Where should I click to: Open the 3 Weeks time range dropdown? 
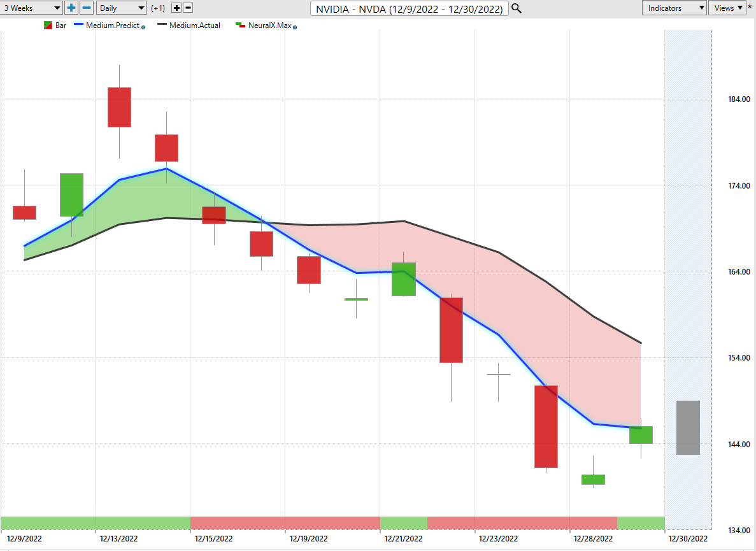click(31, 8)
